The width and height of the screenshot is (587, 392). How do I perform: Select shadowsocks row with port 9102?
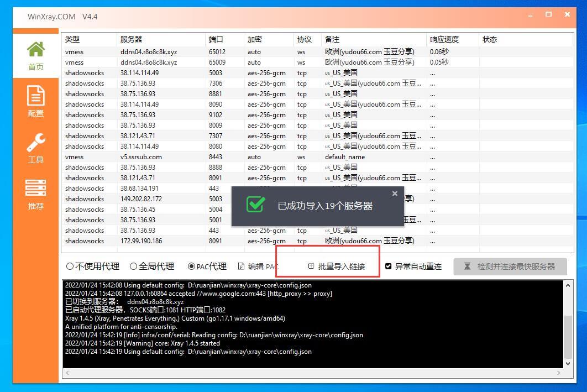click(317, 114)
